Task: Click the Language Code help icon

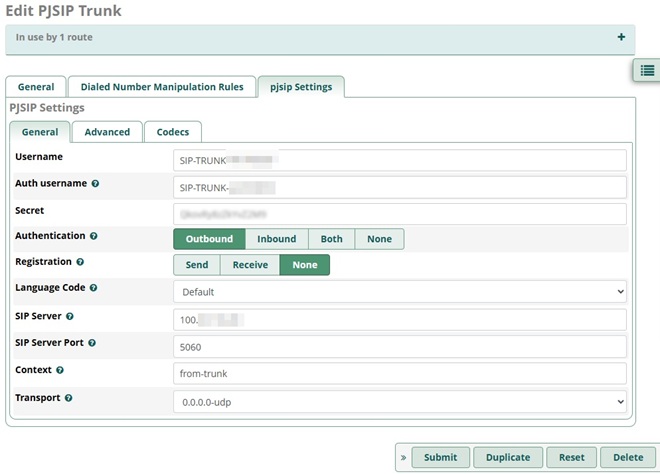Action: click(95, 288)
